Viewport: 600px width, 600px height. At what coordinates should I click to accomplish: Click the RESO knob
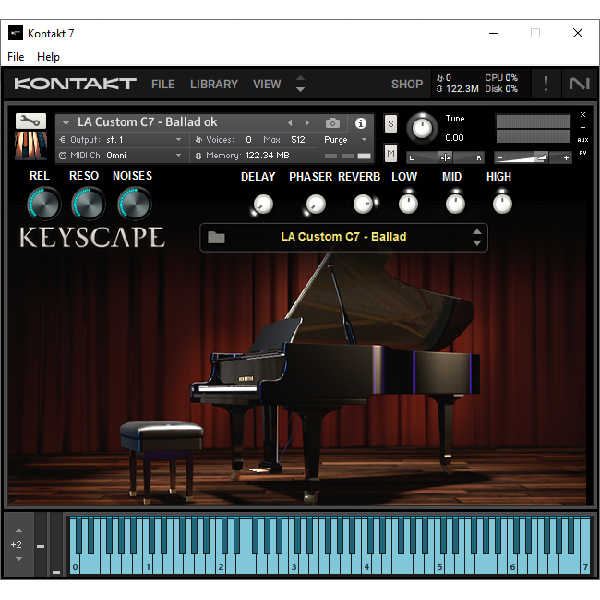pyautogui.click(x=89, y=204)
